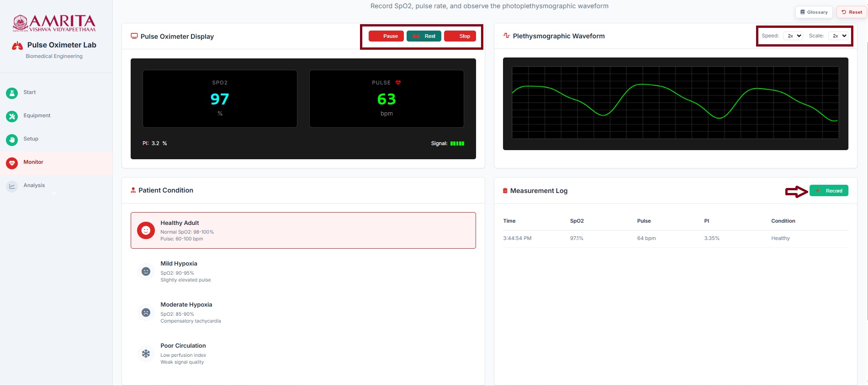This screenshot has height=386, width=868.
Task: Click the Mild Hypoxia neutral face icon
Action: pyautogui.click(x=146, y=271)
